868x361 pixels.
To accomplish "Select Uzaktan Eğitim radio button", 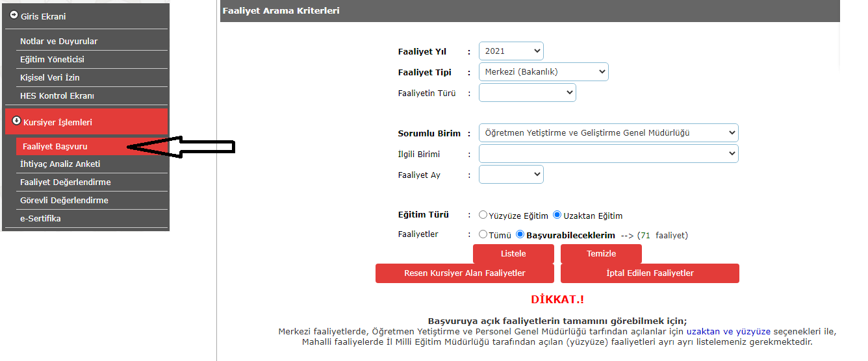I will pyautogui.click(x=557, y=215).
